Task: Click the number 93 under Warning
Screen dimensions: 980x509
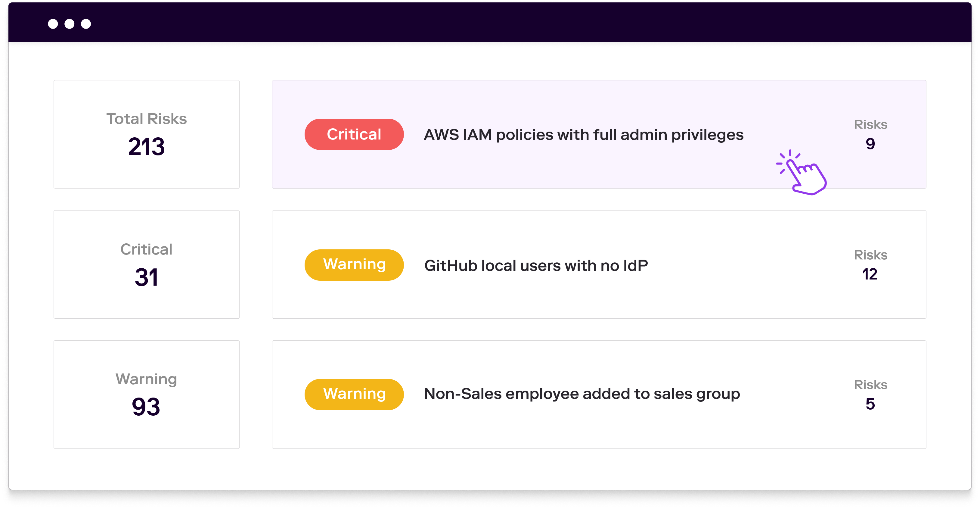Action: (146, 407)
